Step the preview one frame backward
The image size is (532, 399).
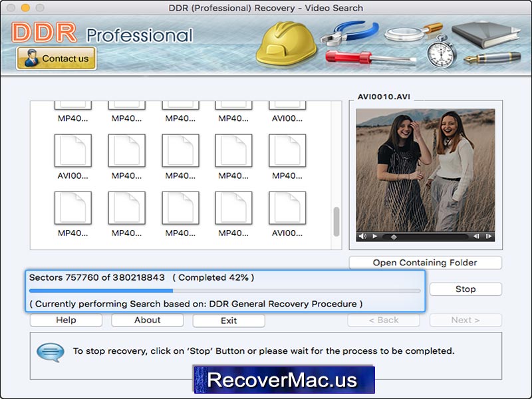point(476,236)
